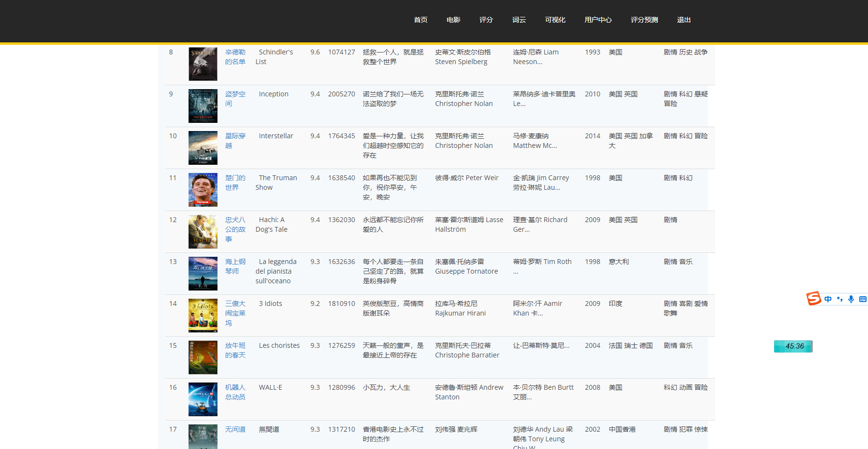The height and width of the screenshot is (449, 868).
Task: Select the rating 9.6 for Schindler's List
Action: tap(315, 52)
